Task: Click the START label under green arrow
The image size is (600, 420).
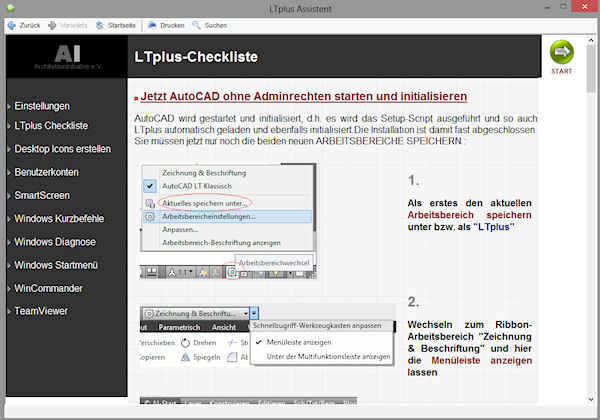Action: tap(562, 71)
